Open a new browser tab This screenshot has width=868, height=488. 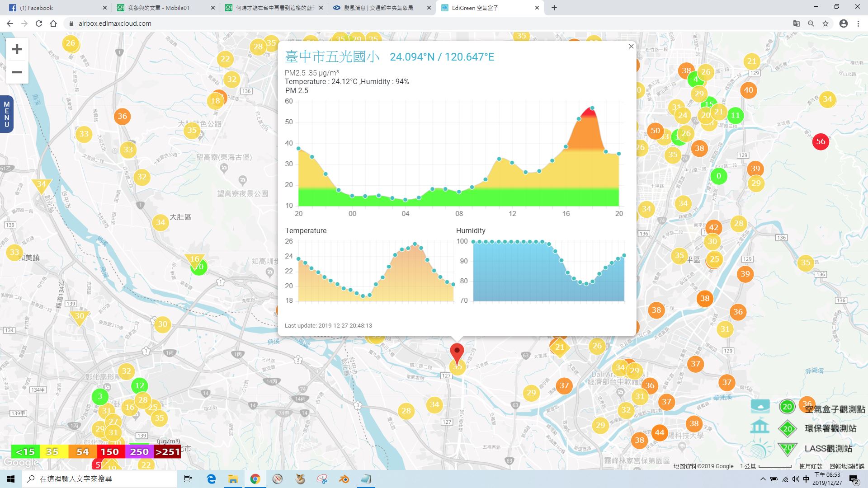pos(554,8)
